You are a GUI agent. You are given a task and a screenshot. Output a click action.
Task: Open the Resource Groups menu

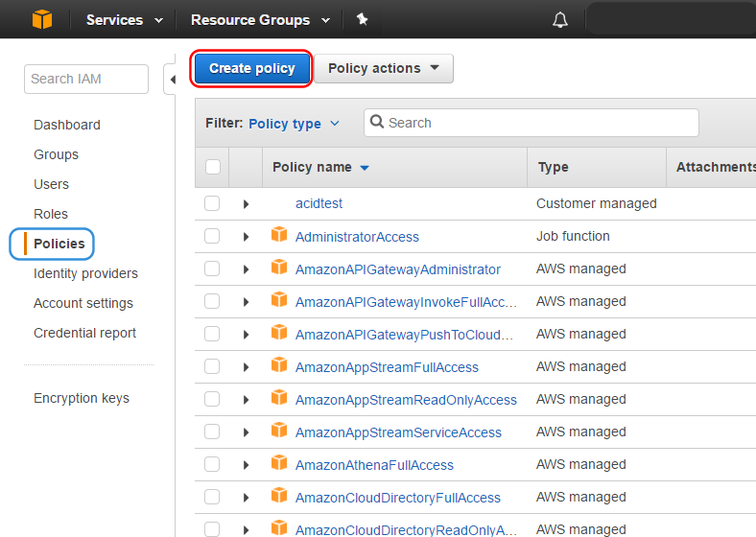260,20
